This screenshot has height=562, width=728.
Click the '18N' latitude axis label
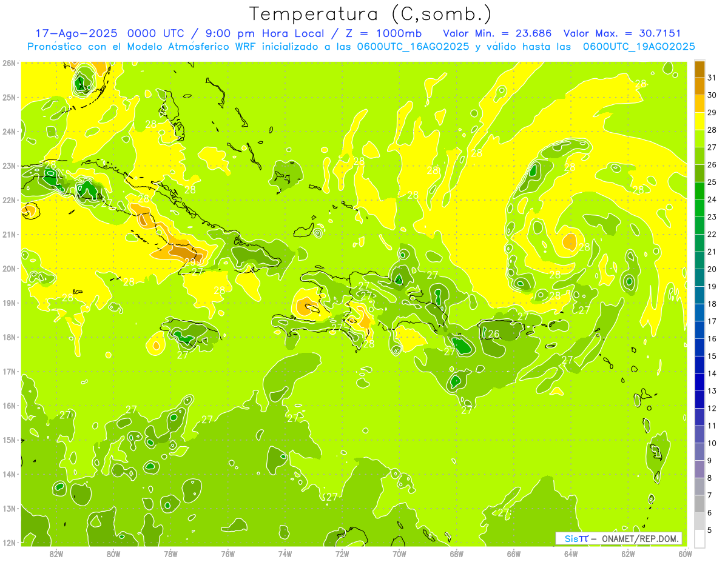(9, 337)
